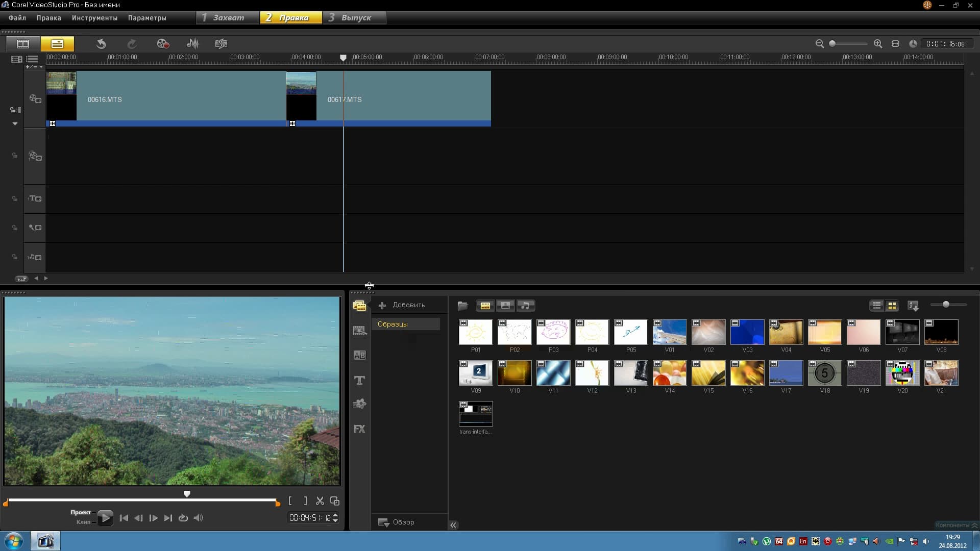Toggle video files display in library
Screen dimensions: 980x551
tap(485, 306)
